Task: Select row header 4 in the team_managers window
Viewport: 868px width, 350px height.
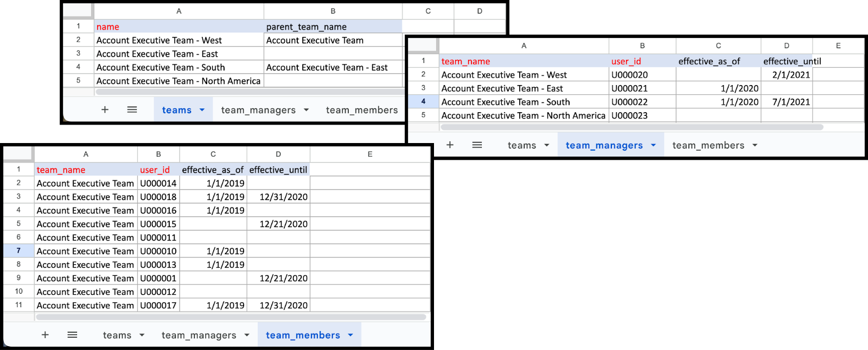Action: click(x=423, y=102)
